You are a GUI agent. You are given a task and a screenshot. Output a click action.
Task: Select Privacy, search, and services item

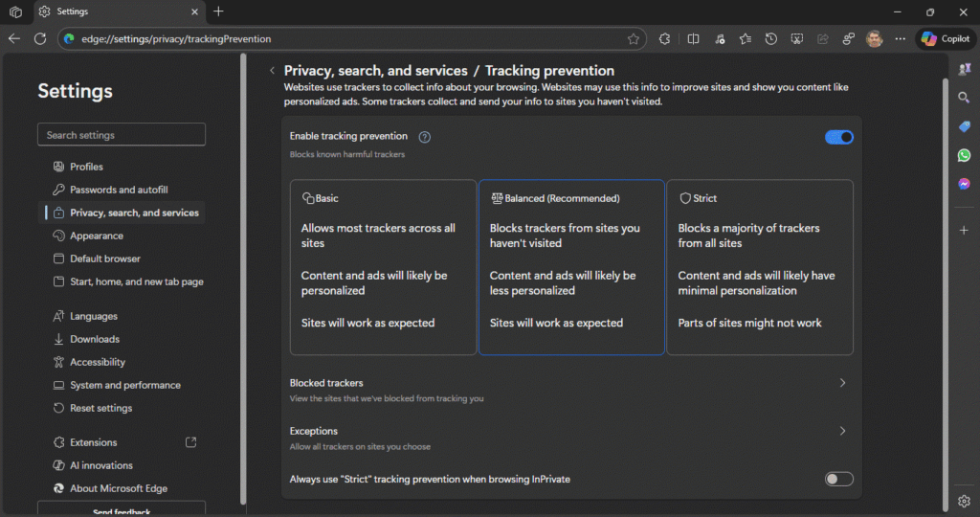pos(122,213)
